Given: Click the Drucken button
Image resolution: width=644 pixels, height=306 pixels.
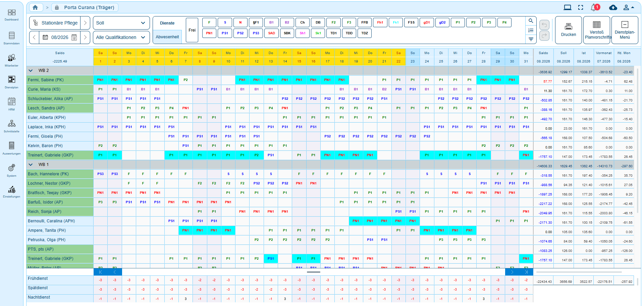Looking at the screenshot, I should pyautogui.click(x=568, y=30).
